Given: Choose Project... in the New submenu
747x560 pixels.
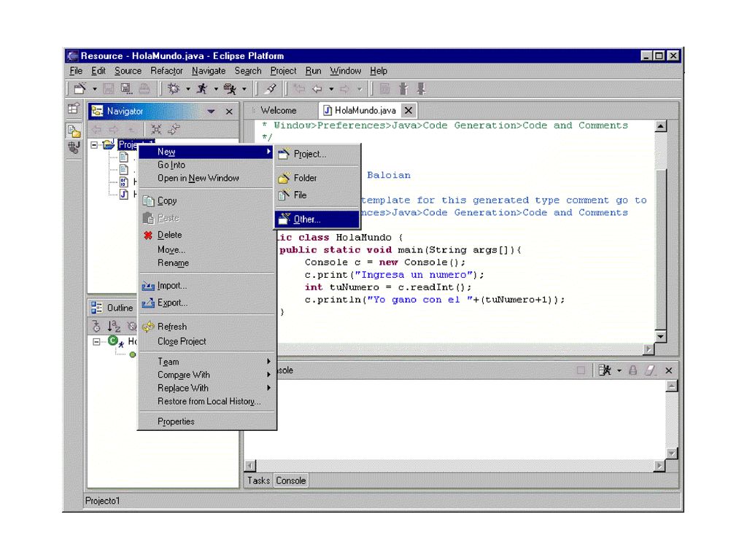Looking at the screenshot, I should click(x=317, y=155).
